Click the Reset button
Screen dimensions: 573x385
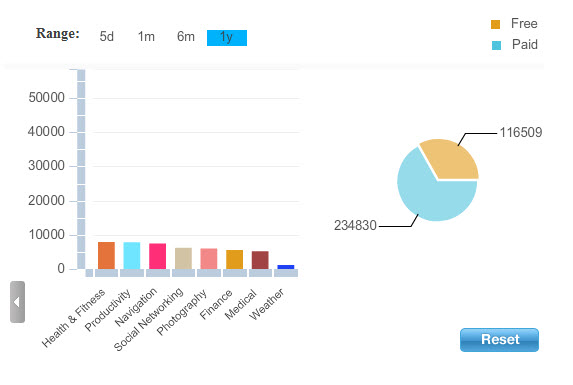coord(499,340)
